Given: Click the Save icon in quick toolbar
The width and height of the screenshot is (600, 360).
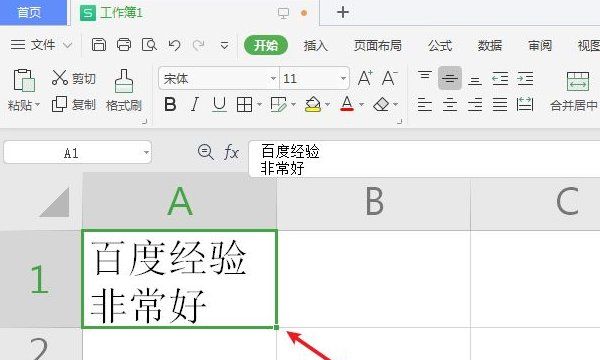Looking at the screenshot, I should point(98,45).
